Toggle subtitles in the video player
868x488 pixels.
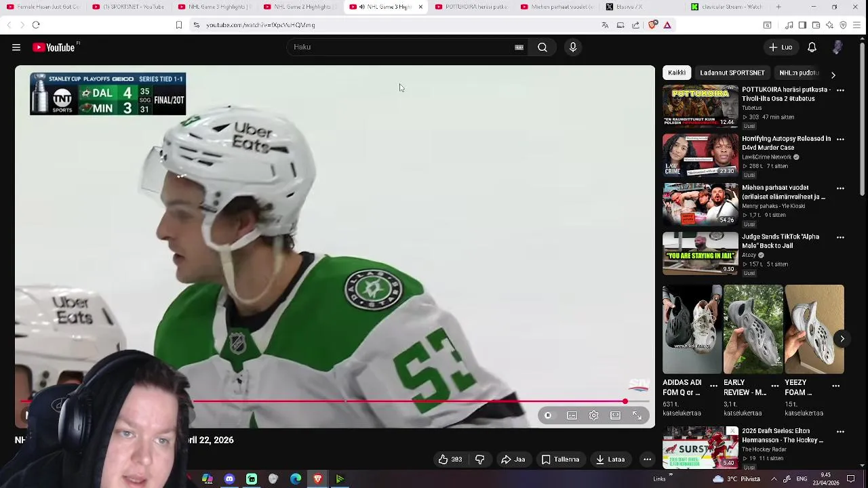[x=572, y=415]
